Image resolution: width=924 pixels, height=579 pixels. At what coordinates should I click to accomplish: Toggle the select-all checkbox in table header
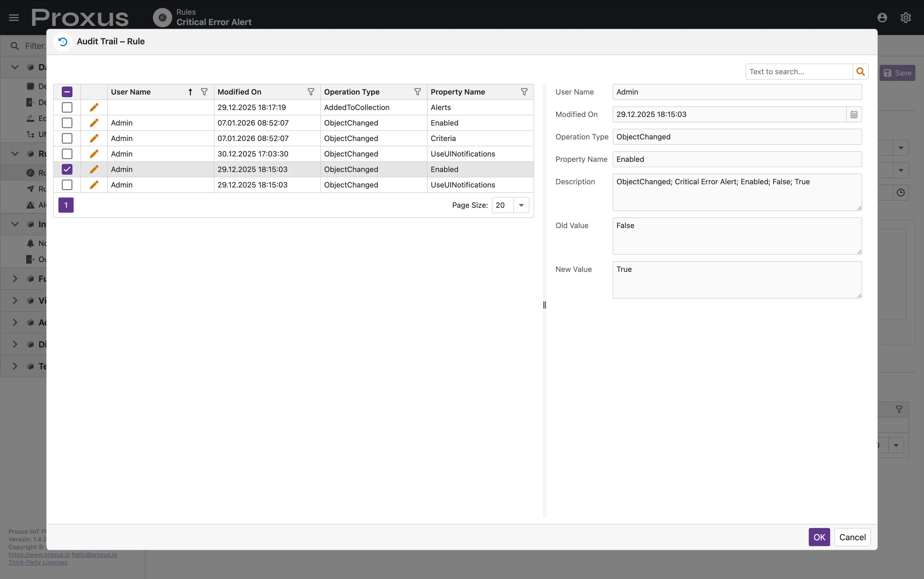(x=67, y=92)
